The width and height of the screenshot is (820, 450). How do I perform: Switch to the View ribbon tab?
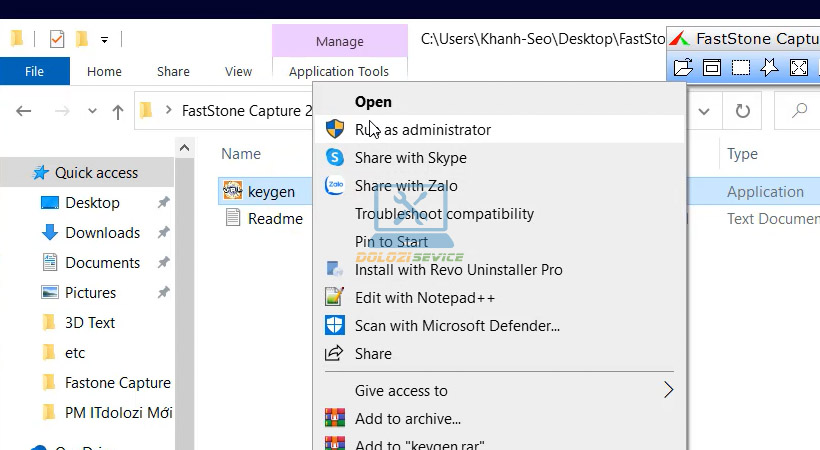[x=238, y=71]
